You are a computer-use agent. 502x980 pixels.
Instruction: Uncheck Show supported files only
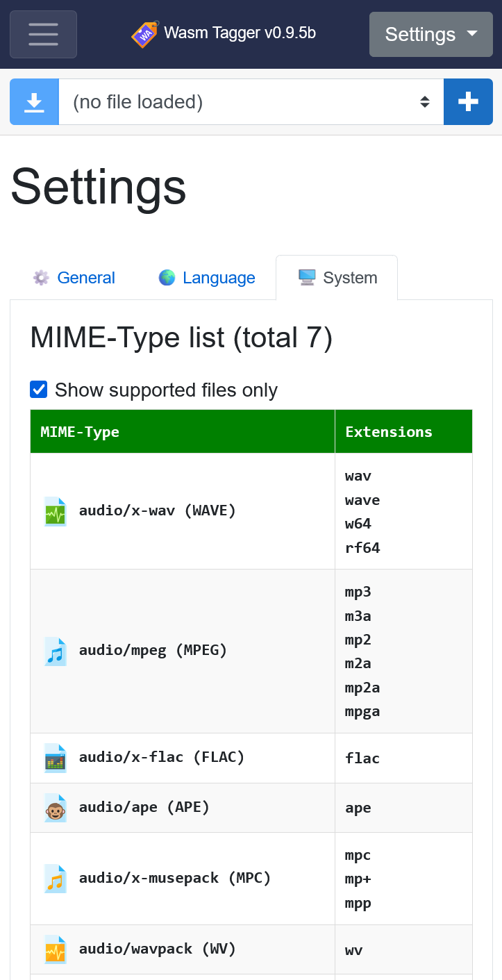point(38,390)
